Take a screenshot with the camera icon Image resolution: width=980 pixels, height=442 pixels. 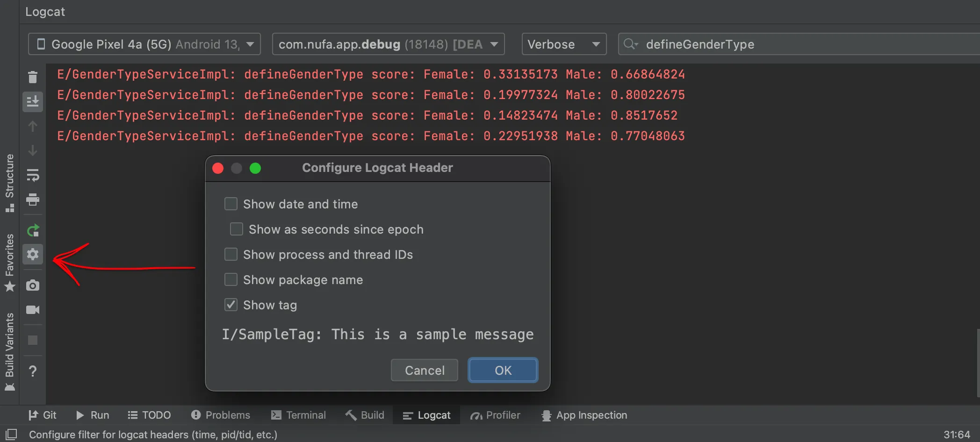pos(32,285)
